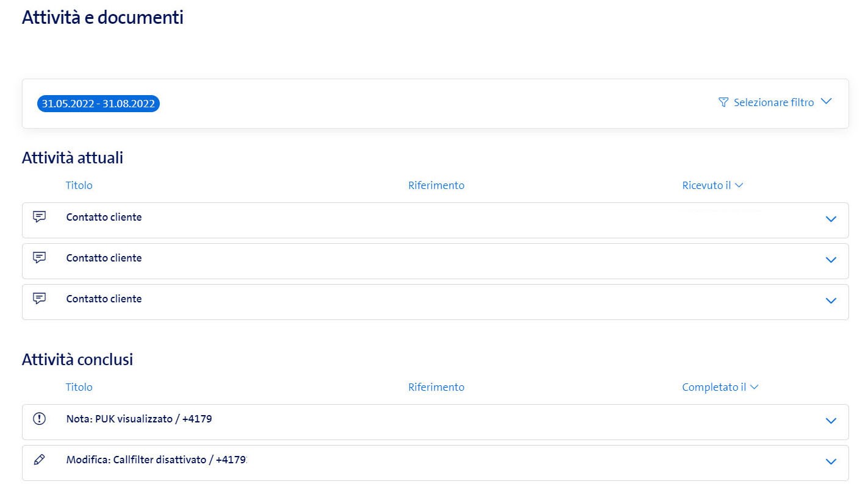Expand the first Contatto cliente row
This screenshot has height=484, width=868.
coord(830,219)
